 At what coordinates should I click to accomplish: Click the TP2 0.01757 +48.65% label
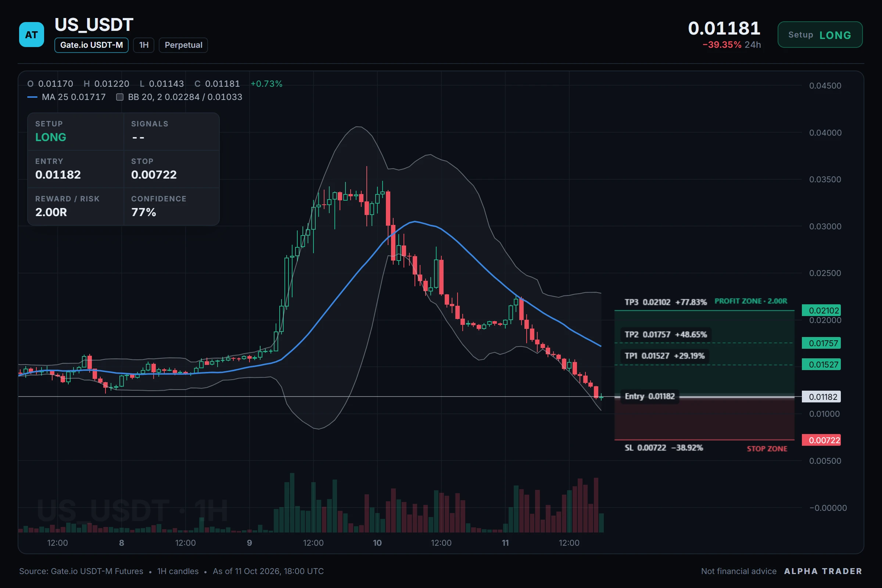click(666, 334)
